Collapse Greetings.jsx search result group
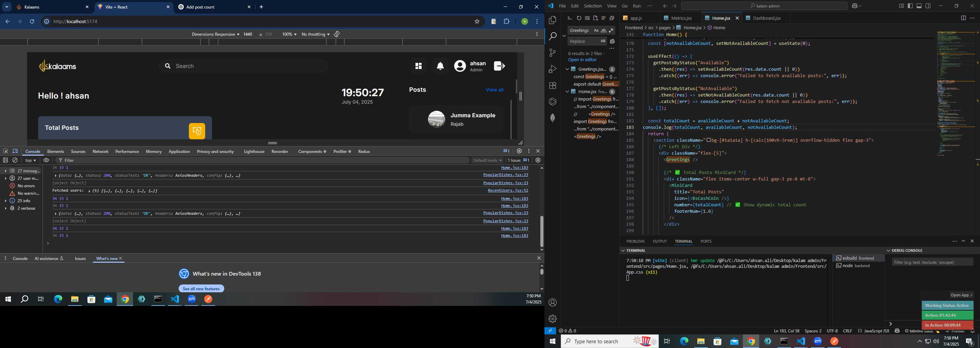The height and width of the screenshot is (348, 980). [x=567, y=69]
